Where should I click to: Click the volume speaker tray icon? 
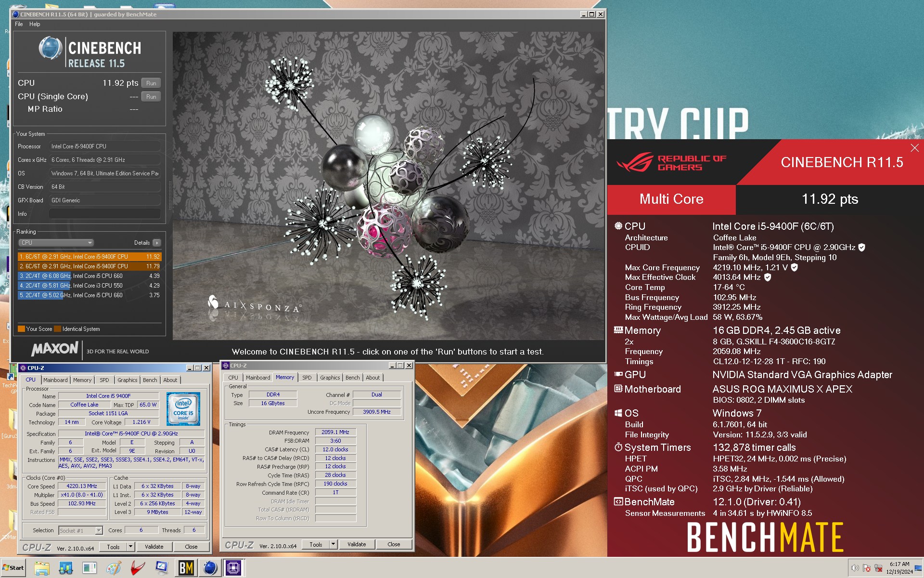[855, 568]
